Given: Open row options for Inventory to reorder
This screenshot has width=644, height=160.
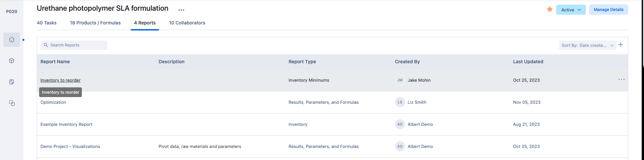Looking at the screenshot, I should point(621,80).
